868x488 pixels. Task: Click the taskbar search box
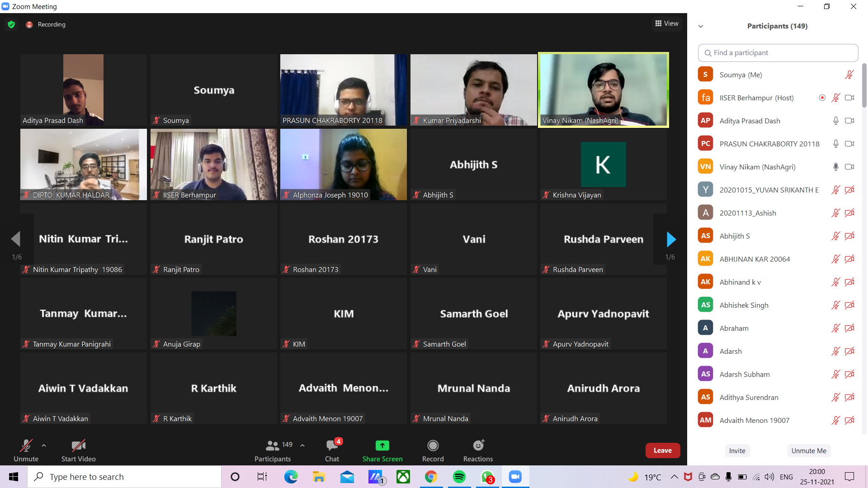[124, 477]
